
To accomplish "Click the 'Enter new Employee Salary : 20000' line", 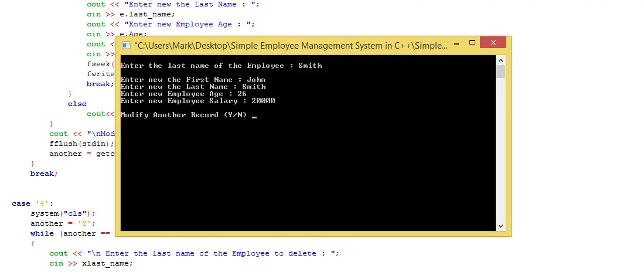I will coord(197,101).
